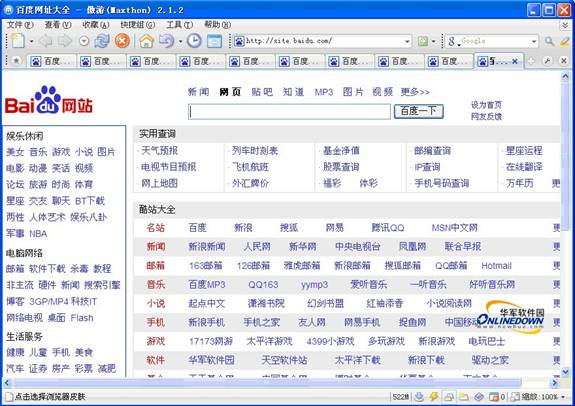The width and height of the screenshot is (575, 406).
Task: Go forward with the Forward arrow
Action: (65, 41)
